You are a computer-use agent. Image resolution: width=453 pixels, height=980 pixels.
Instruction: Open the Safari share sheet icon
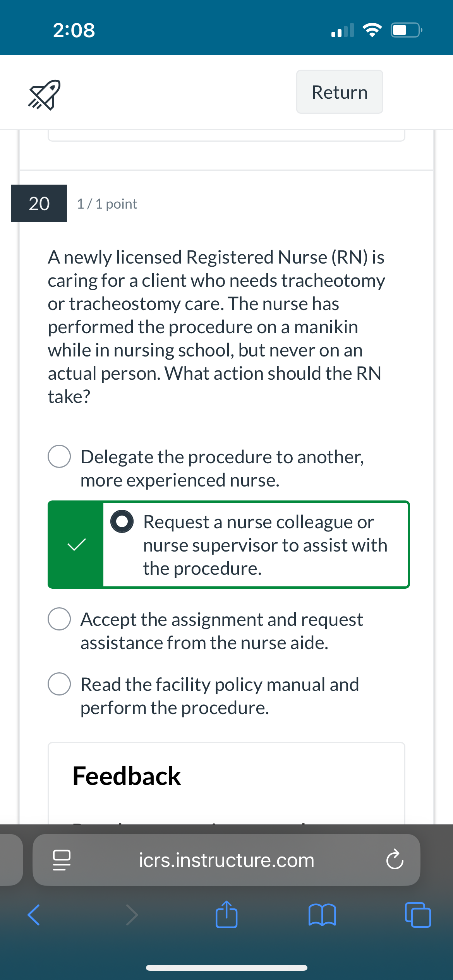coord(226,914)
